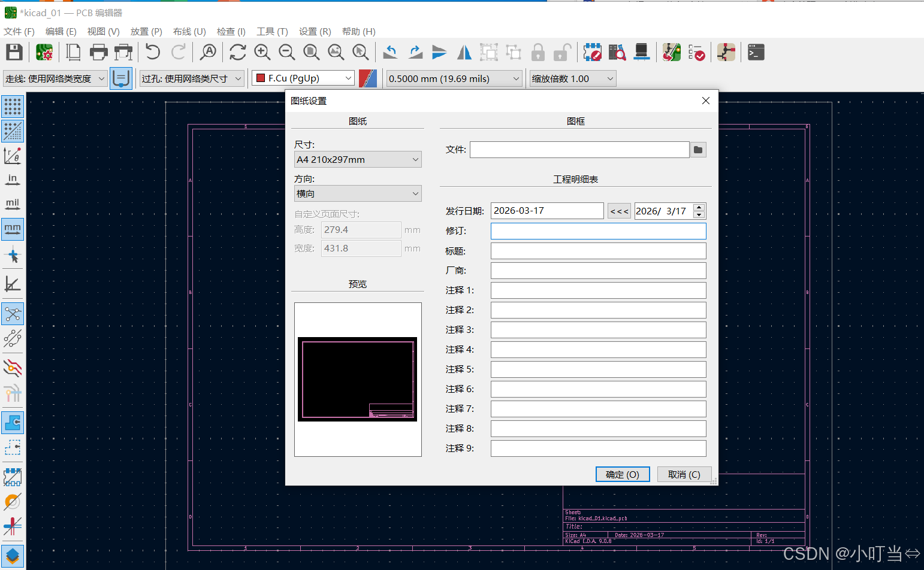Undo the last action

pyautogui.click(x=153, y=53)
